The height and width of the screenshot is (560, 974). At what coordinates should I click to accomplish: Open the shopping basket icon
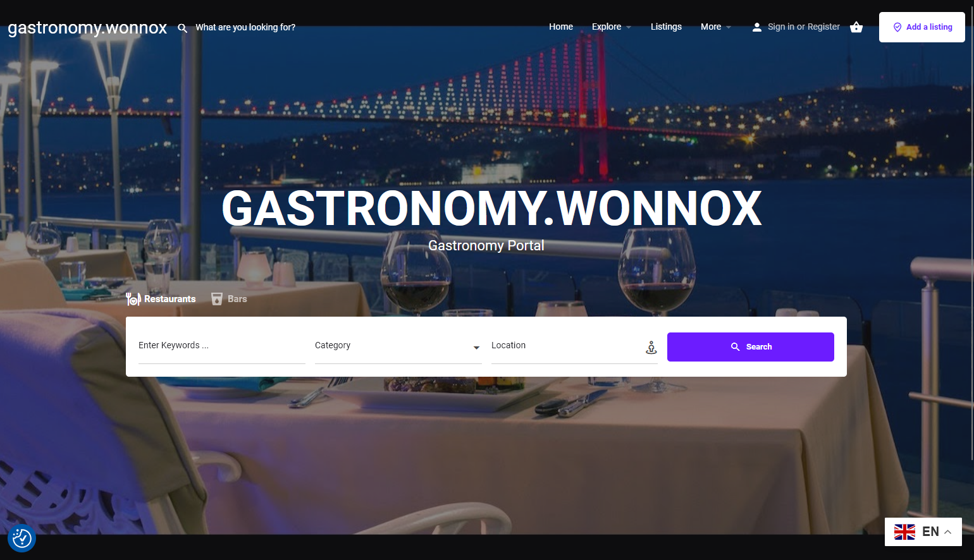[856, 27]
